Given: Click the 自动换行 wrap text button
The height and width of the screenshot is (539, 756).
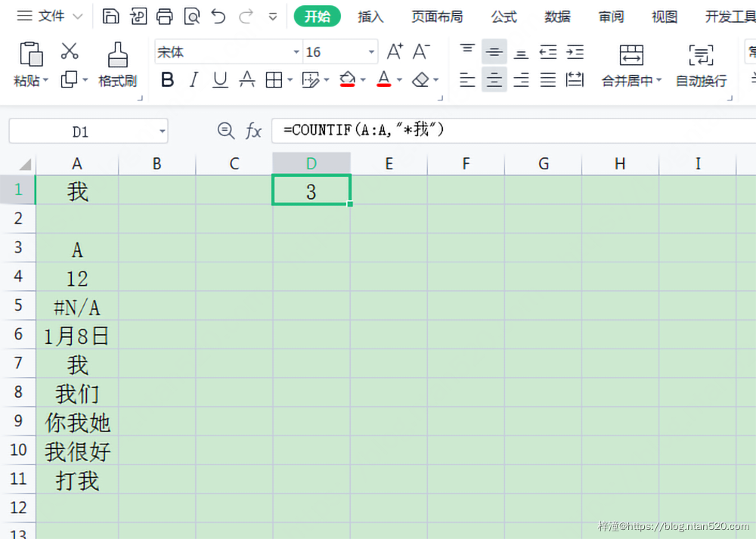Looking at the screenshot, I should tap(701, 66).
